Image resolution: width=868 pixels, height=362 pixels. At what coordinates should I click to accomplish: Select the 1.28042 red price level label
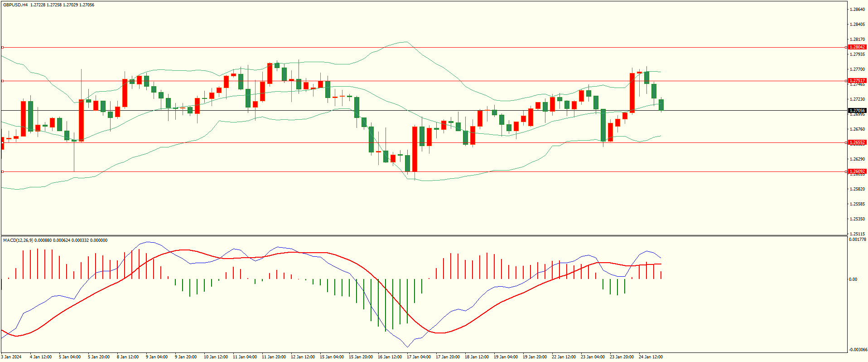(x=857, y=47)
